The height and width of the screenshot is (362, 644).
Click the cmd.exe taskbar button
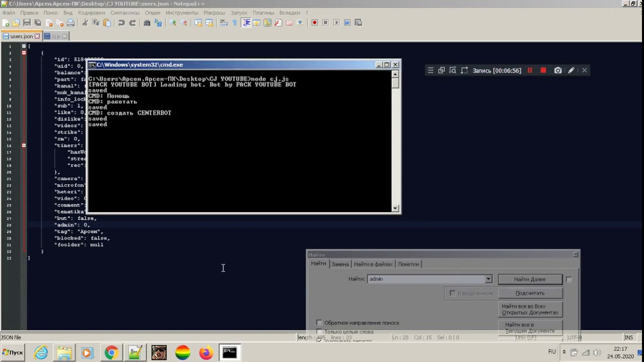point(229,353)
